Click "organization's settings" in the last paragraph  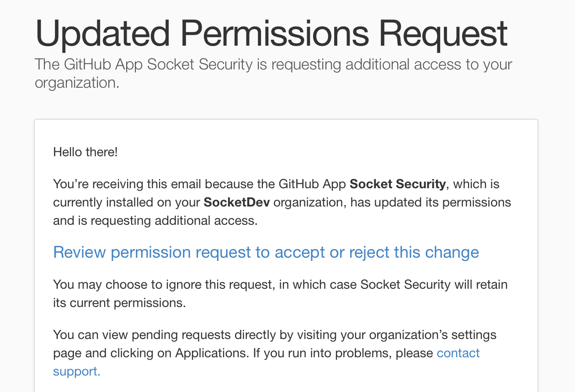point(432,335)
